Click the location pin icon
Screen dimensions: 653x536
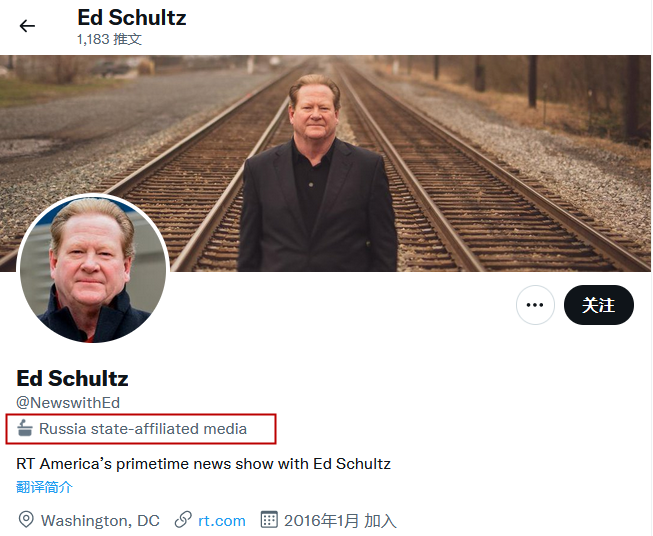pos(27,520)
